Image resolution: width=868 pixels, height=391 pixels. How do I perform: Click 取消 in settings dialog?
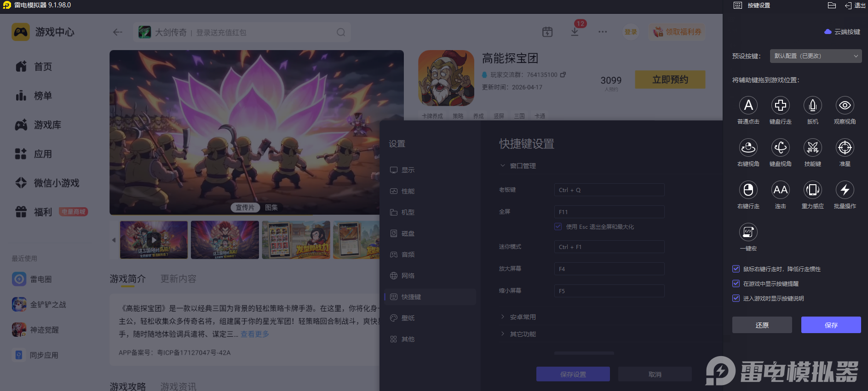click(655, 374)
